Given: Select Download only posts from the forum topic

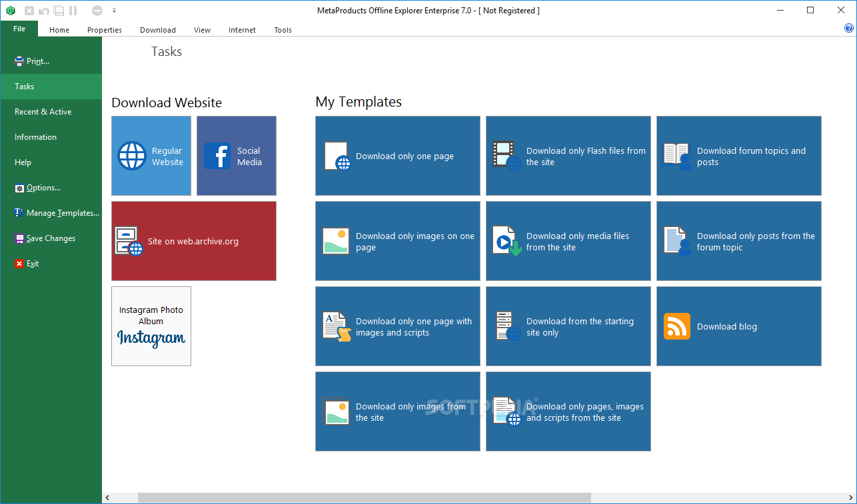Looking at the screenshot, I should click(x=739, y=241).
